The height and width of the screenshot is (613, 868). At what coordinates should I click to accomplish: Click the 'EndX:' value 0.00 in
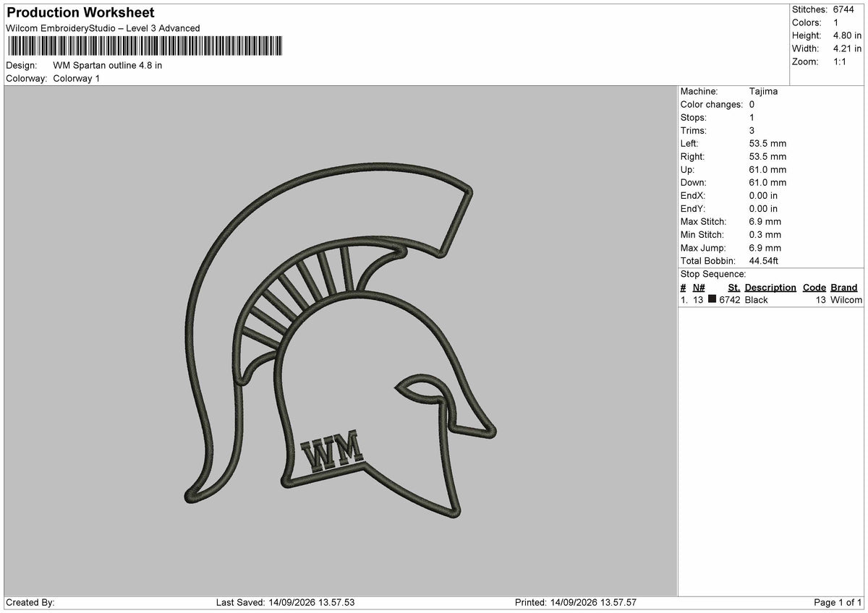point(764,195)
